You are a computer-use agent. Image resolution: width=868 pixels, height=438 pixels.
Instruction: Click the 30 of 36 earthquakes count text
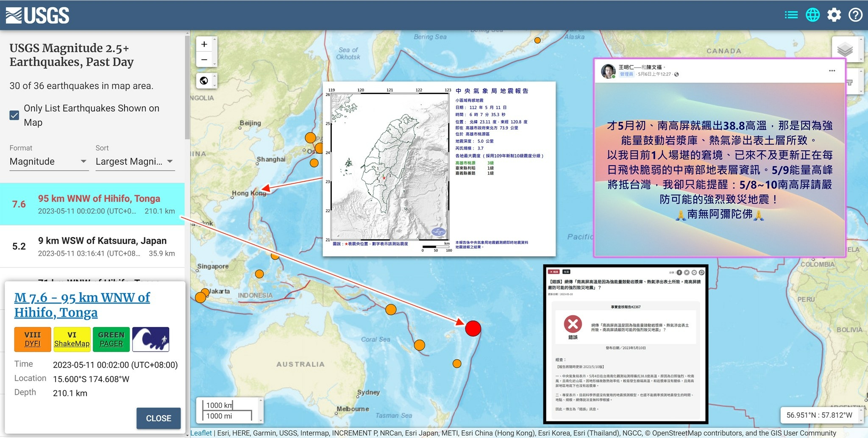coord(81,86)
